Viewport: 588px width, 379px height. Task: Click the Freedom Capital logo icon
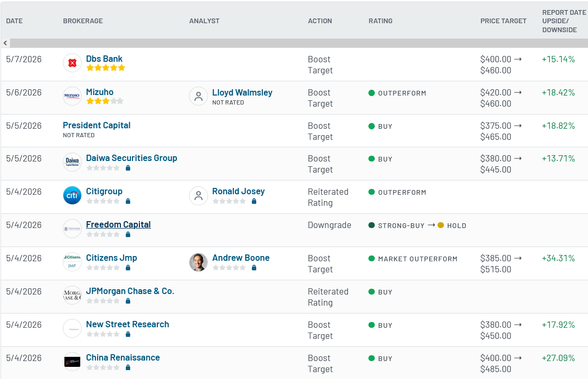point(72,229)
